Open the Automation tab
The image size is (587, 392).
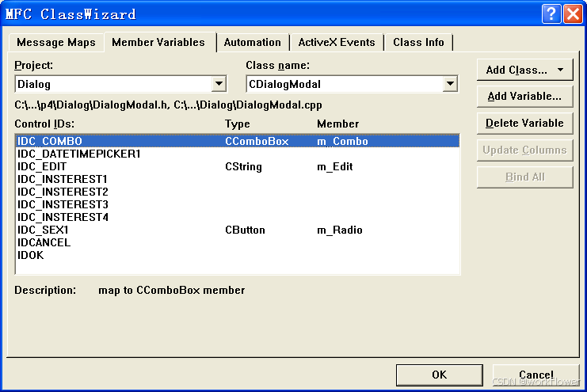(253, 42)
